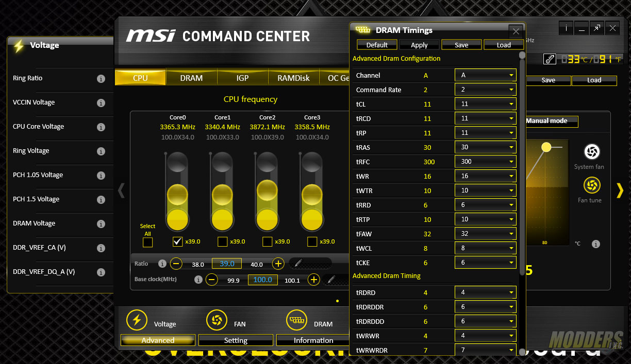This screenshot has width=631, height=364.
Task: Open the tCL value dropdown
Action: click(485, 104)
